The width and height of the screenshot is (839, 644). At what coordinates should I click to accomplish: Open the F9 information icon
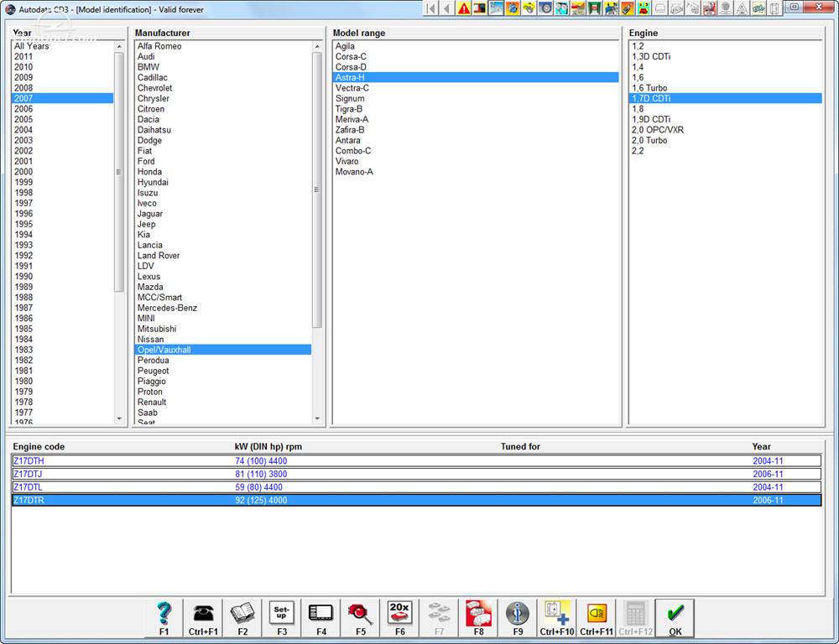click(x=518, y=618)
